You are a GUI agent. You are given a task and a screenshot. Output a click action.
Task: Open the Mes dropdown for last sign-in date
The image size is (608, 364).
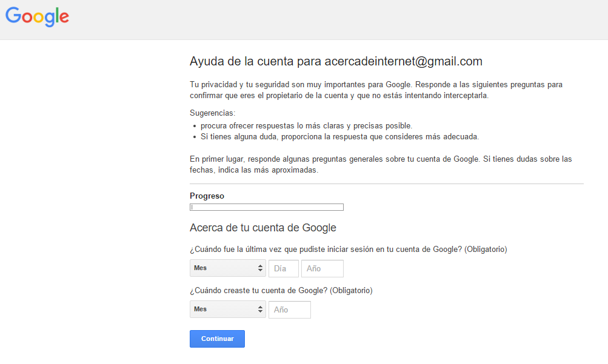(227, 268)
